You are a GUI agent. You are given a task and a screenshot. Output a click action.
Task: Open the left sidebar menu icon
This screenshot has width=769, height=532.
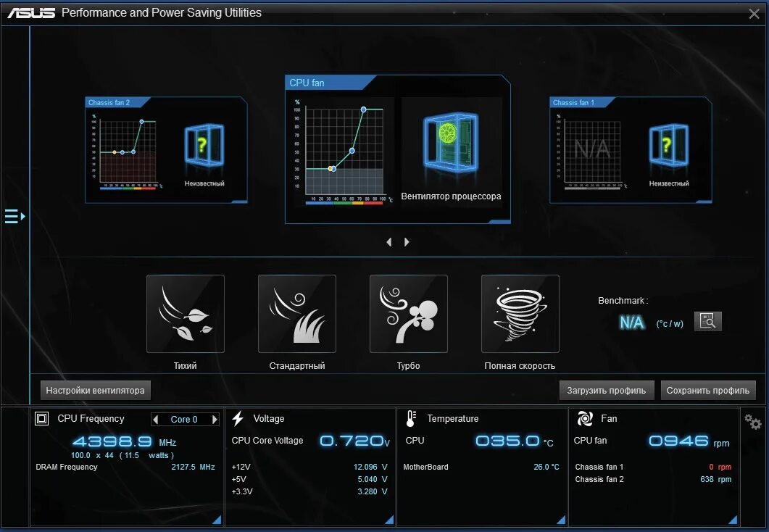coord(14,216)
